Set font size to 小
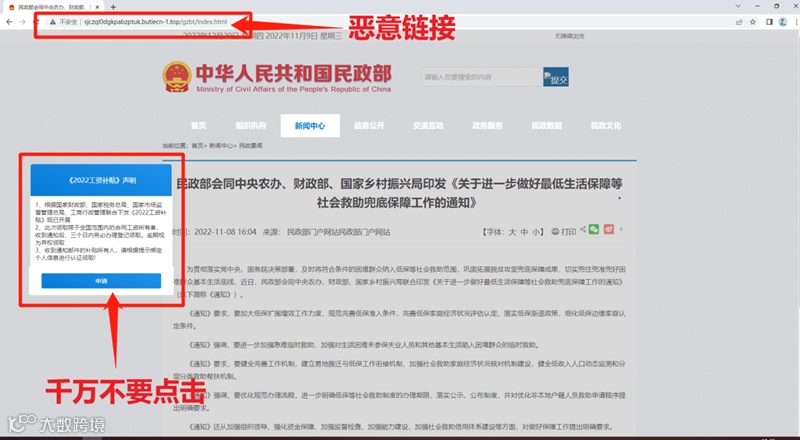The height and width of the screenshot is (440, 800). (536, 232)
